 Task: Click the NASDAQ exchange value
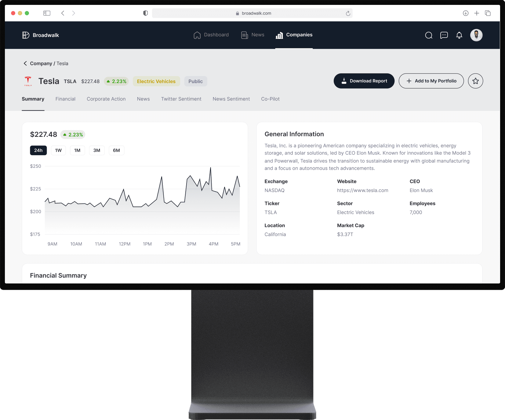pyautogui.click(x=274, y=190)
